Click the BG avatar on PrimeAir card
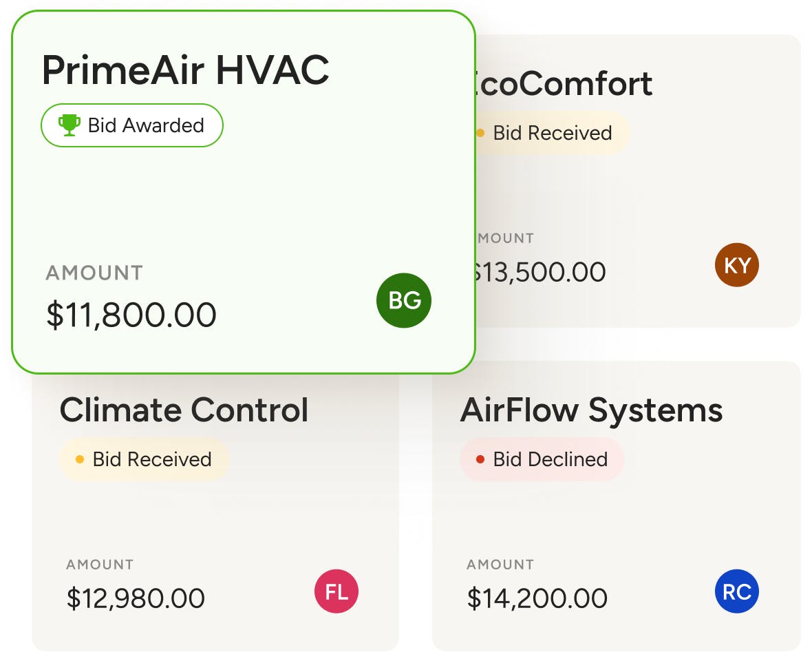Screen dimensions: 812x661 (x=404, y=300)
